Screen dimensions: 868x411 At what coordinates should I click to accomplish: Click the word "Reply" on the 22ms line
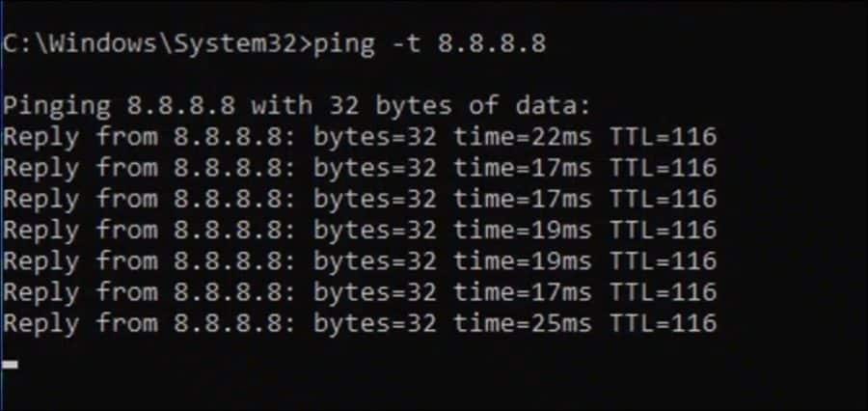coord(41,137)
